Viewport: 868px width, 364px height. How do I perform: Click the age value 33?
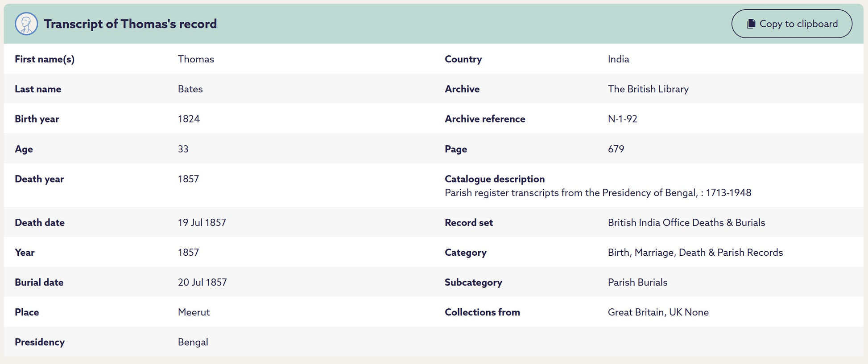tap(183, 149)
